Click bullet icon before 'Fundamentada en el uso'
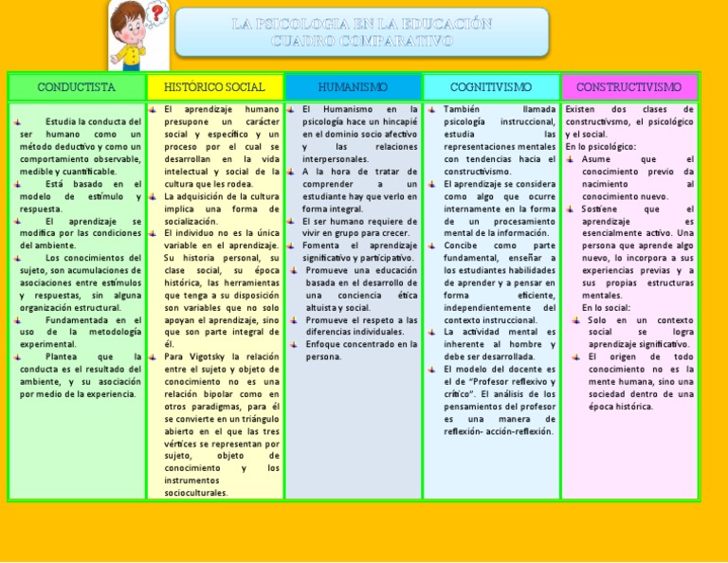This screenshot has width=728, height=563. click(18, 320)
